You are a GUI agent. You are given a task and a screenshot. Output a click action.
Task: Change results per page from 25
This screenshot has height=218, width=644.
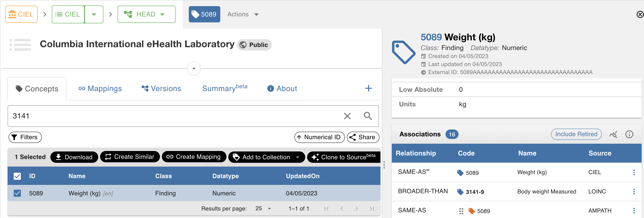coord(263,209)
